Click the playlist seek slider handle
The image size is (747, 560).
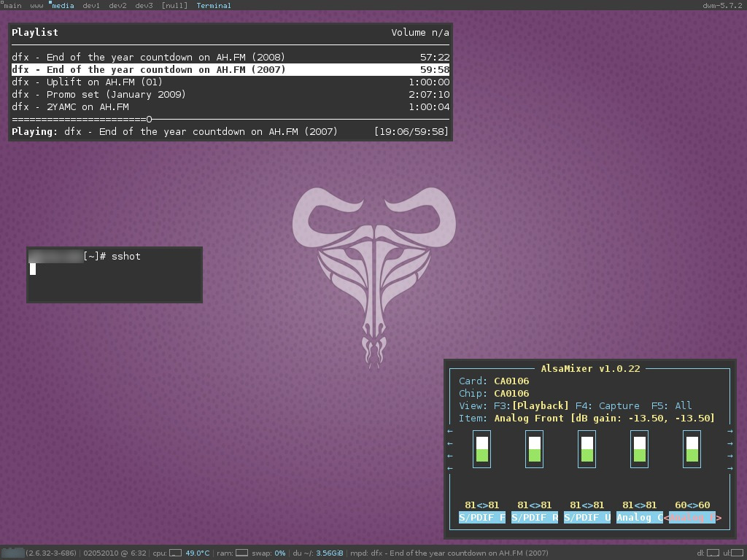(149, 118)
